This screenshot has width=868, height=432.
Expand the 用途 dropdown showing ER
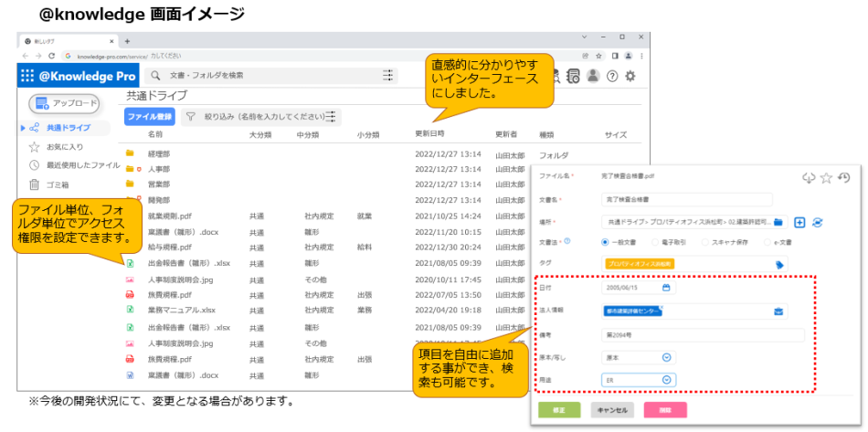pyautogui.click(x=666, y=380)
